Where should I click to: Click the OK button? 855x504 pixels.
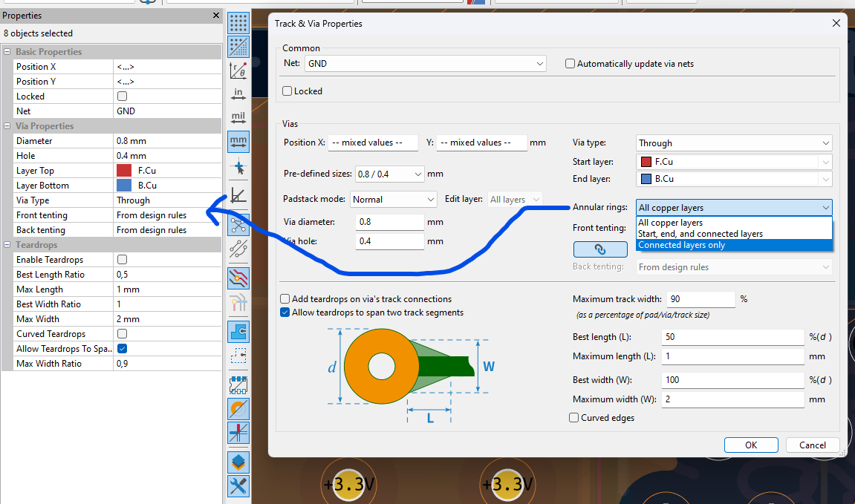[x=751, y=445]
